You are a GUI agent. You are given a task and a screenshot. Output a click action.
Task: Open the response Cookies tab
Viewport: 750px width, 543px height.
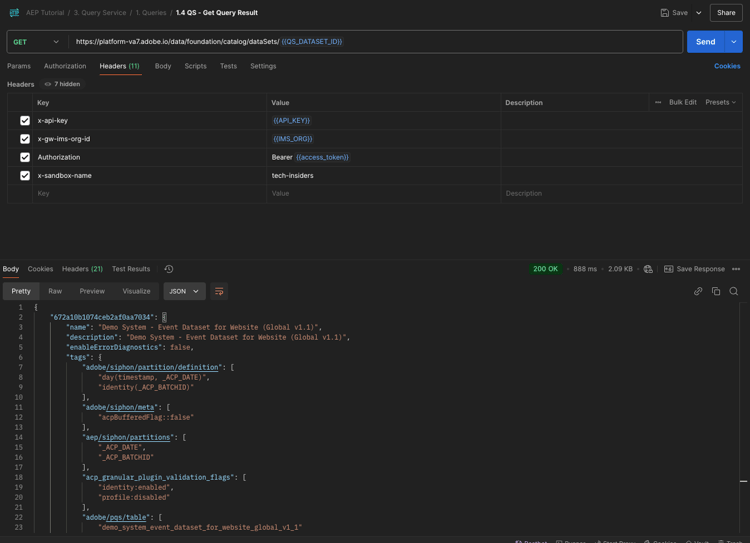click(x=40, y=269)
